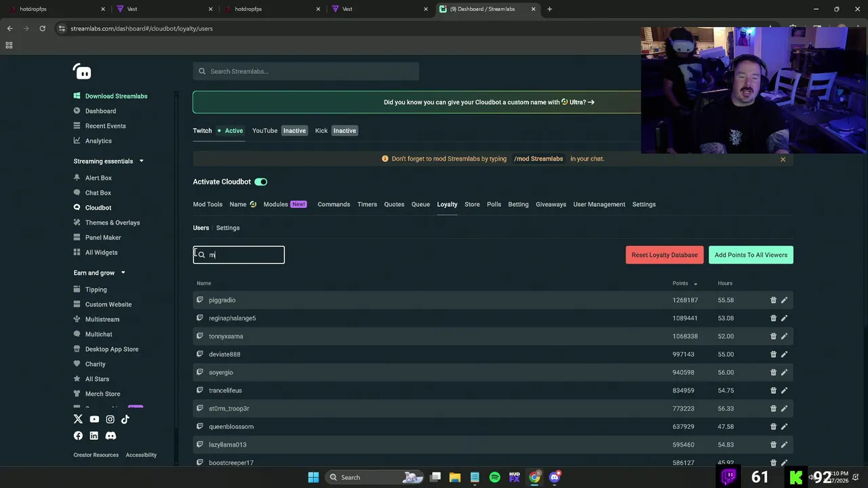Edit trancelifeus row using pencil icon
The width and height of the screenshot is (868, 488).
pos(784,390)
